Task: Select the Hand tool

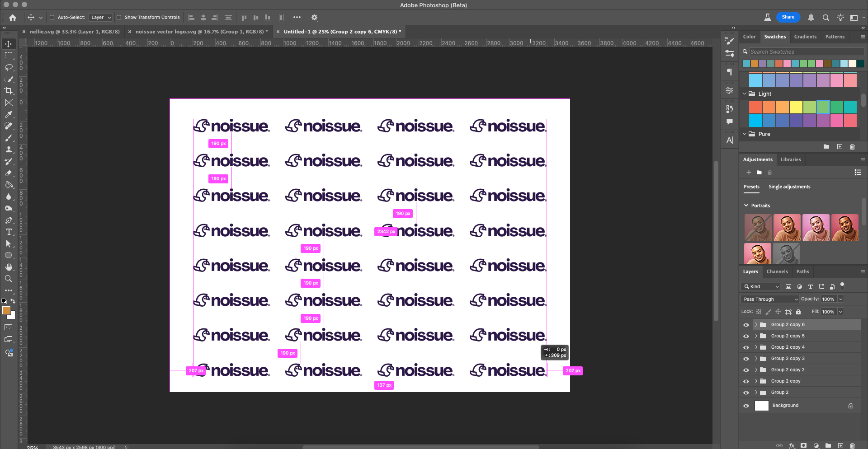Action: [9, 267]
